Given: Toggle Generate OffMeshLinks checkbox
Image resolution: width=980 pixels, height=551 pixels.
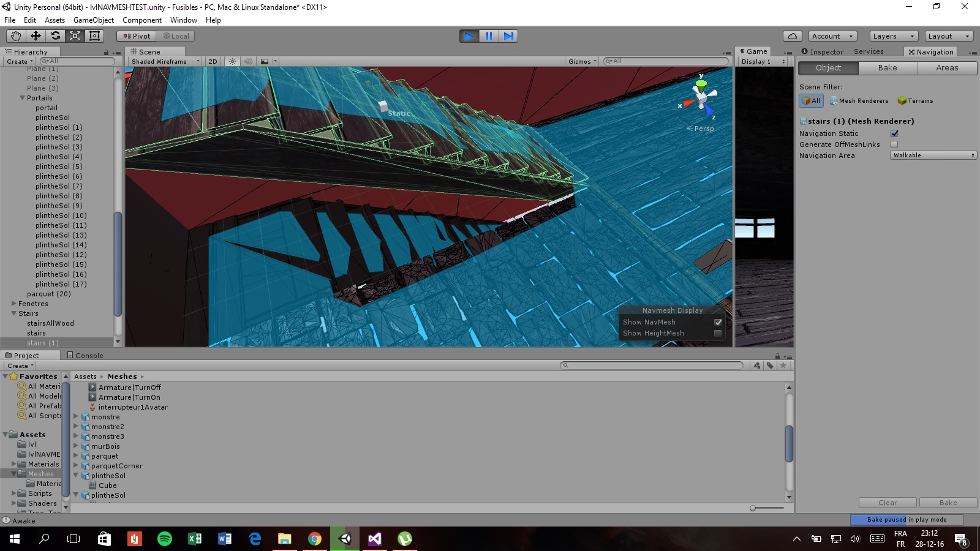Looking at the screenshot, I should click(894, 144).
